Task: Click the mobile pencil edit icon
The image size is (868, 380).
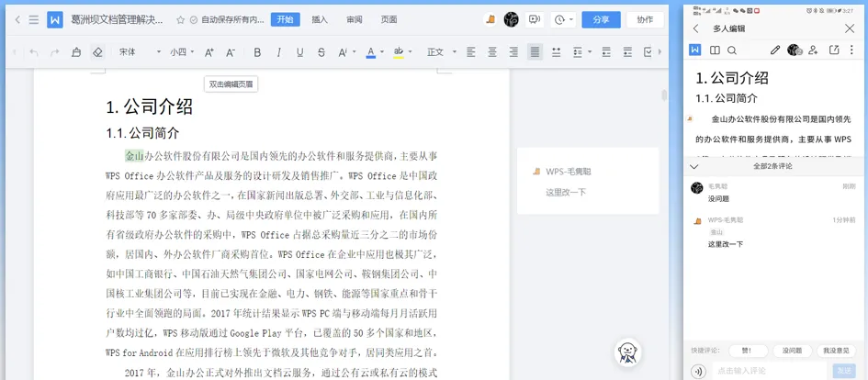Action: tap(775, 50)
